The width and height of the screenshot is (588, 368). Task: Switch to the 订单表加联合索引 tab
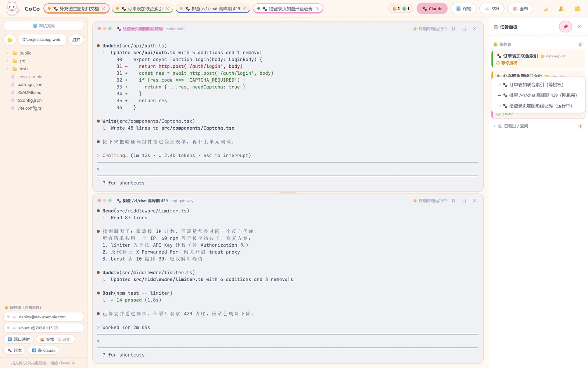click(142, 8)
